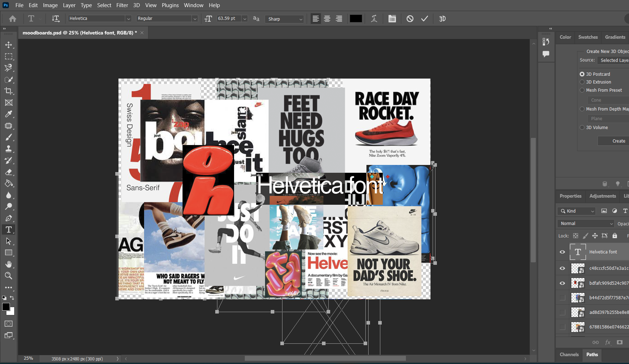Image resolution: width=629 pixels, height=364 pixels.
Task: Select the Blur tool
Action: point(9,195)
